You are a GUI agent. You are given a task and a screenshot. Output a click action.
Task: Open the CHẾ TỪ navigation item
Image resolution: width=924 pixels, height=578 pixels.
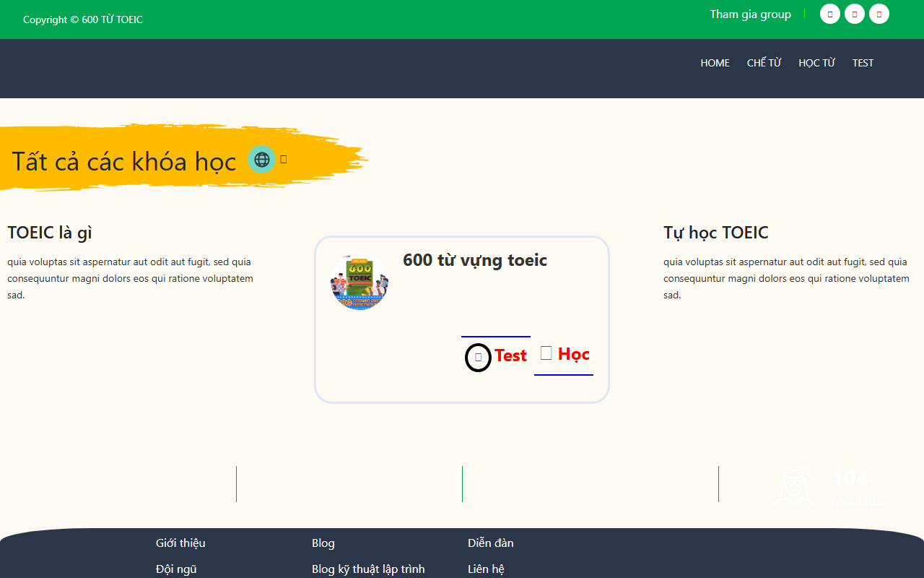764,63
